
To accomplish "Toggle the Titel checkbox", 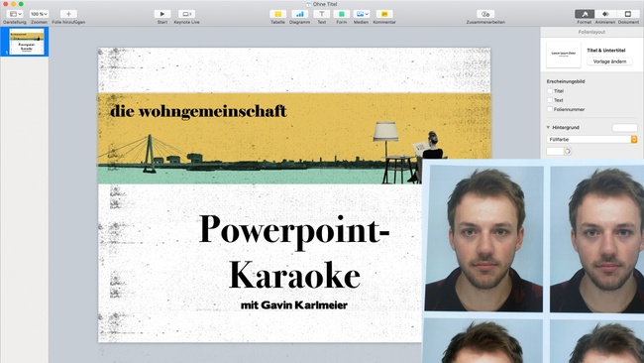I will point(550,91).
